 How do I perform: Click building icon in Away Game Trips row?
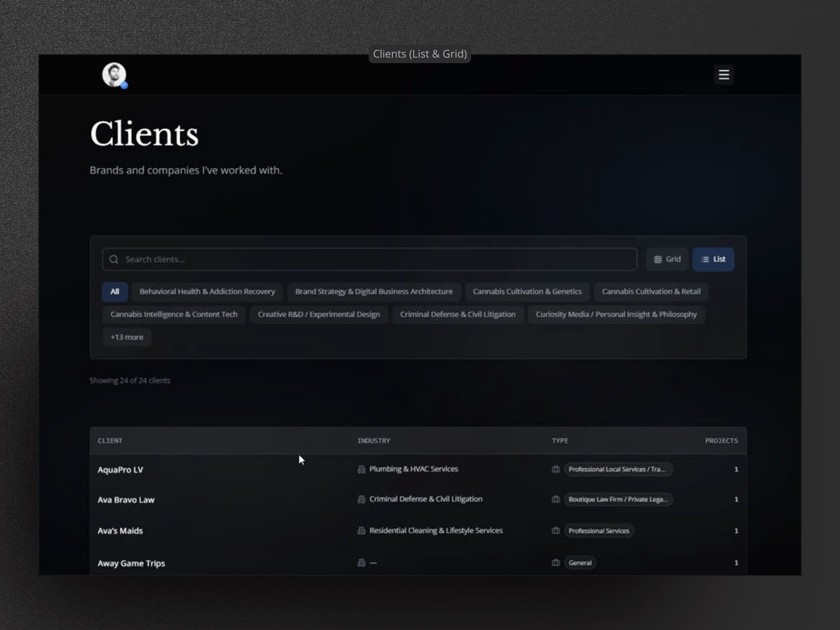361,562
